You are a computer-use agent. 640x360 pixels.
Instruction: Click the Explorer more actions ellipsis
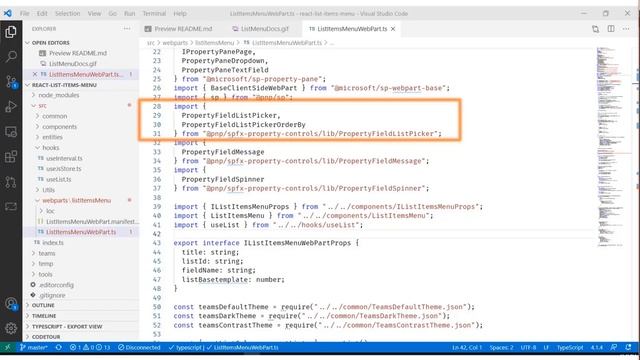point(127,29)
